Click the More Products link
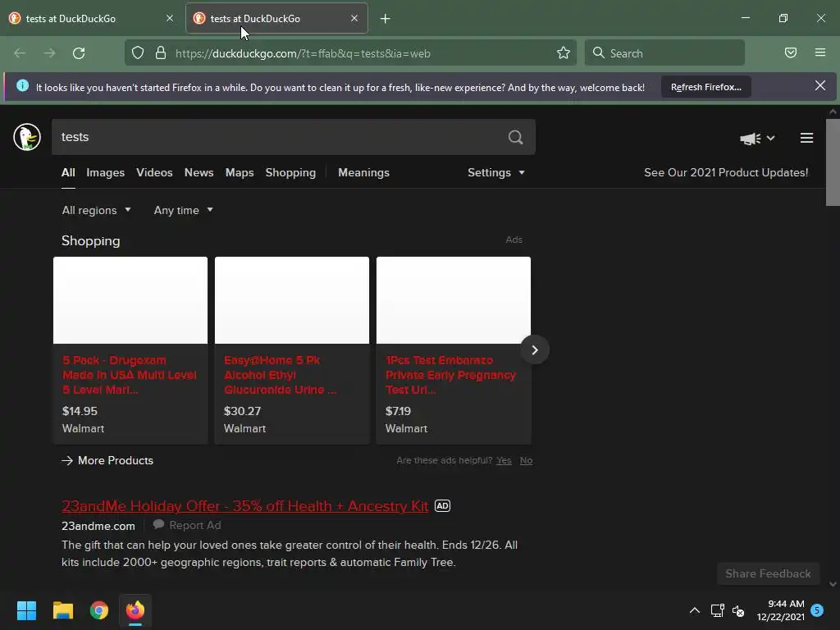This screenshot has width=840, height=630. point(107,460)
